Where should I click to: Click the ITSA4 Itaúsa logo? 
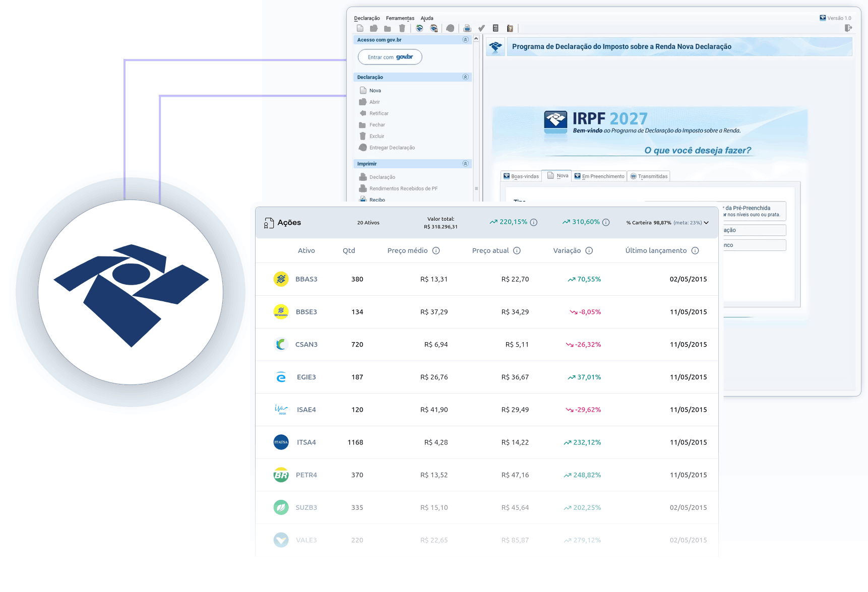coord(281,442)
